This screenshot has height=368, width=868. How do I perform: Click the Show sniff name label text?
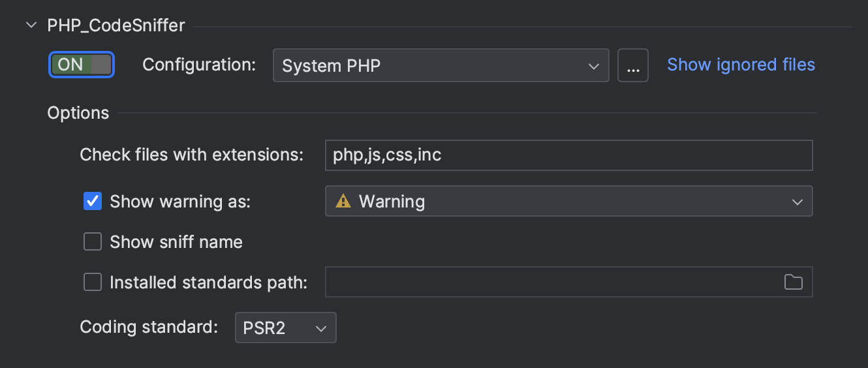[176, 242]
